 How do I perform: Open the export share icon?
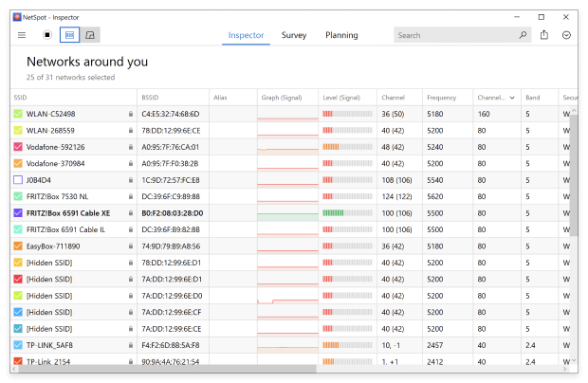[544, 35]
